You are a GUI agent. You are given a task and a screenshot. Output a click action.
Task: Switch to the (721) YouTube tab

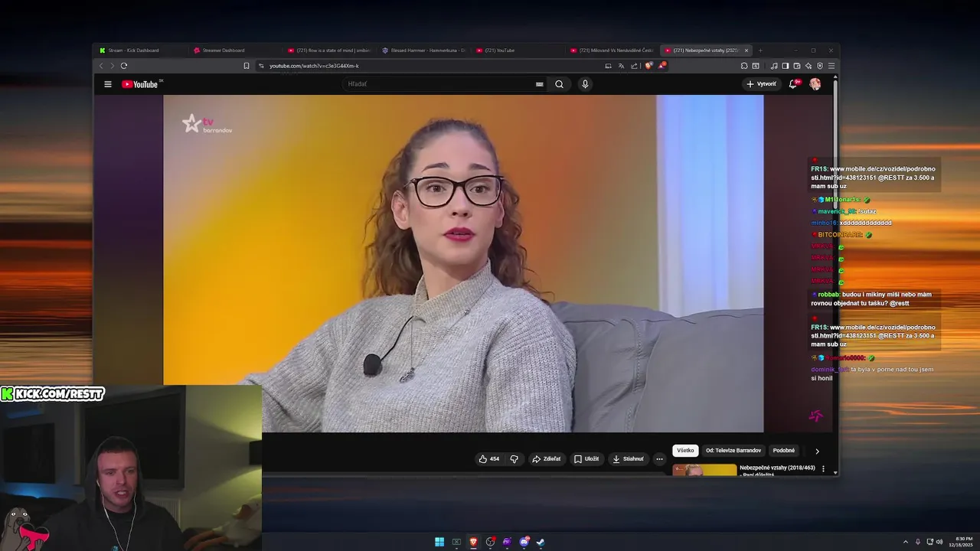518,51
